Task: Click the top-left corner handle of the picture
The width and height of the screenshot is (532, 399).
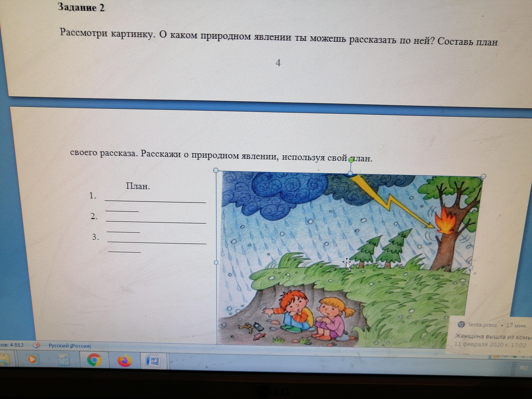Action: [x=216, y=170]
